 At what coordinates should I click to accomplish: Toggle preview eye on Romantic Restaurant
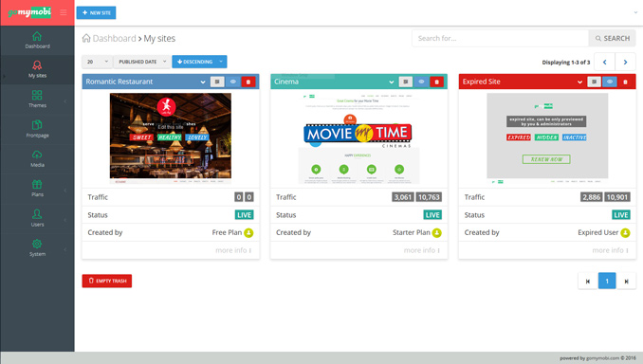coord(233,82)
